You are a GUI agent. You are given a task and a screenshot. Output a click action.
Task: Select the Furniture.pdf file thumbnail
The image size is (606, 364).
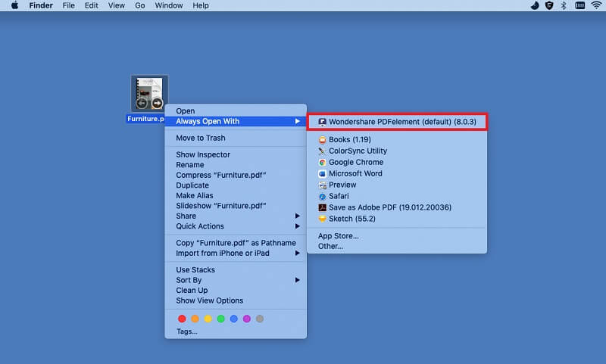tap(149, 93)
